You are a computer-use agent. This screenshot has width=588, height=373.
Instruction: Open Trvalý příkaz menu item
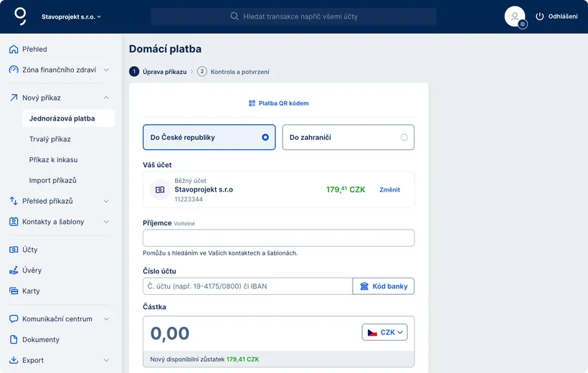[50, 139]
